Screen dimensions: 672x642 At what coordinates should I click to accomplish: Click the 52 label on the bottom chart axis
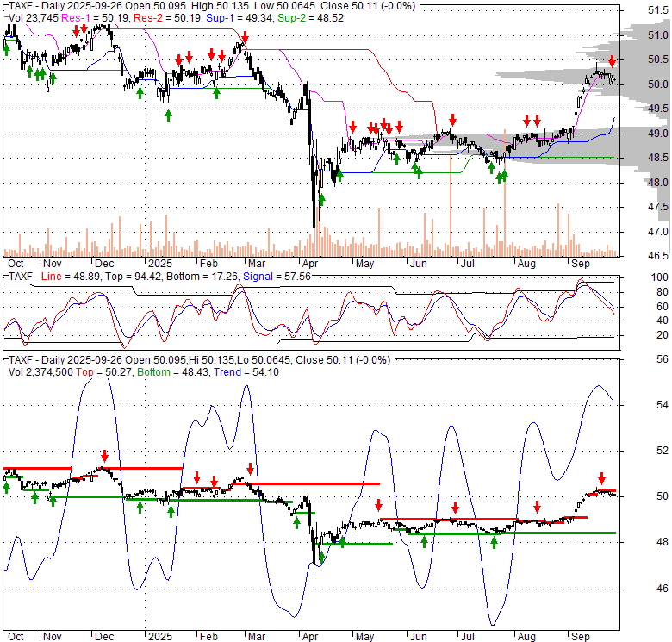coord(663,451)
